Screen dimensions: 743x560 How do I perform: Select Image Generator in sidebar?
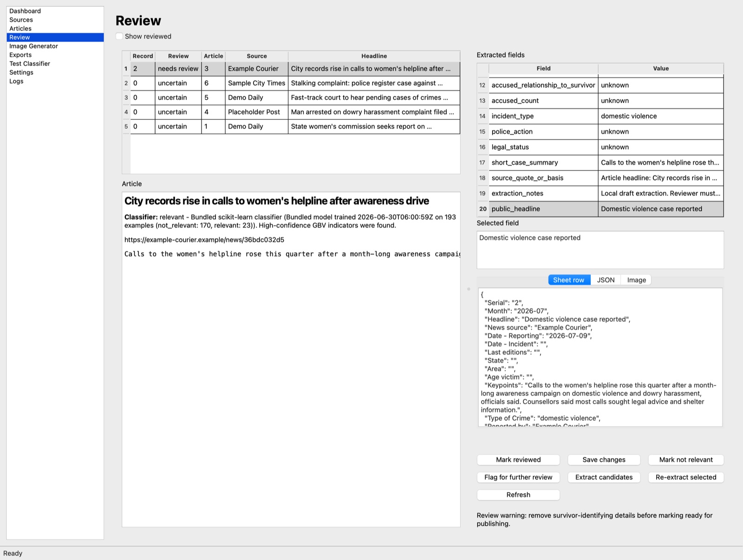click(55, 46)
